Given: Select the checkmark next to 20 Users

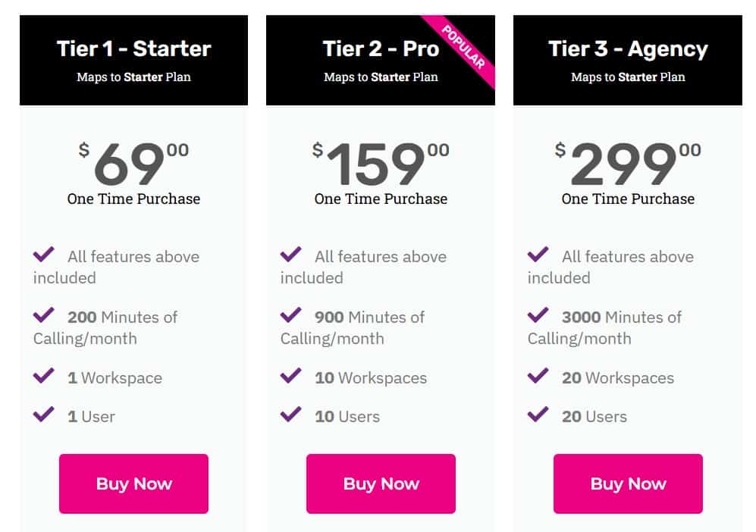Looking at the screenshot, I should [541, 413].
